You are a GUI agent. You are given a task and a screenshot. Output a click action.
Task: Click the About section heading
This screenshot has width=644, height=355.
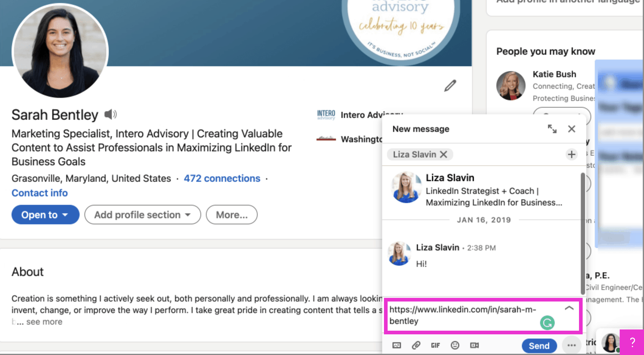click(28, 272)
